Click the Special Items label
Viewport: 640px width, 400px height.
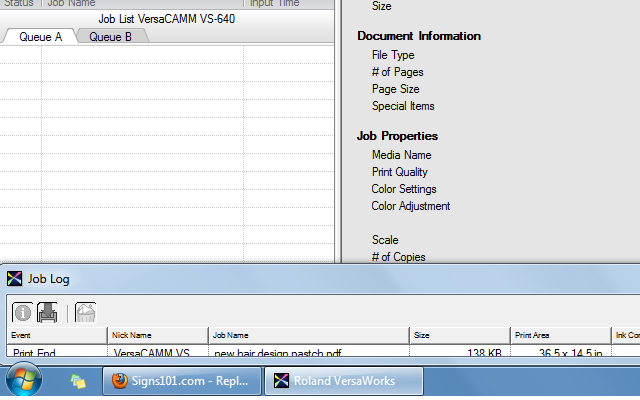pyautogui.click(x=403, y=106)
